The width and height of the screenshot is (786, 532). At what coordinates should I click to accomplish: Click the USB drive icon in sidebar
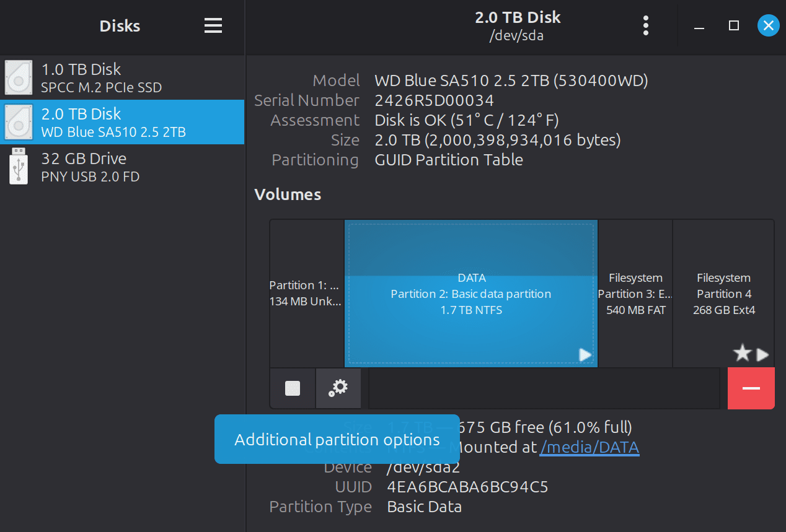(x=19, y=167)
